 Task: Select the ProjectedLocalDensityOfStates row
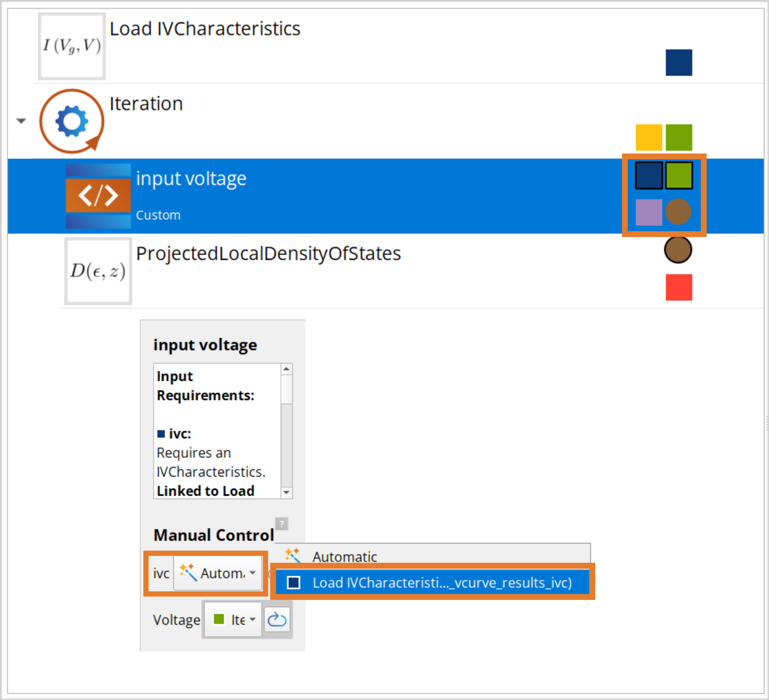(268, 254)
